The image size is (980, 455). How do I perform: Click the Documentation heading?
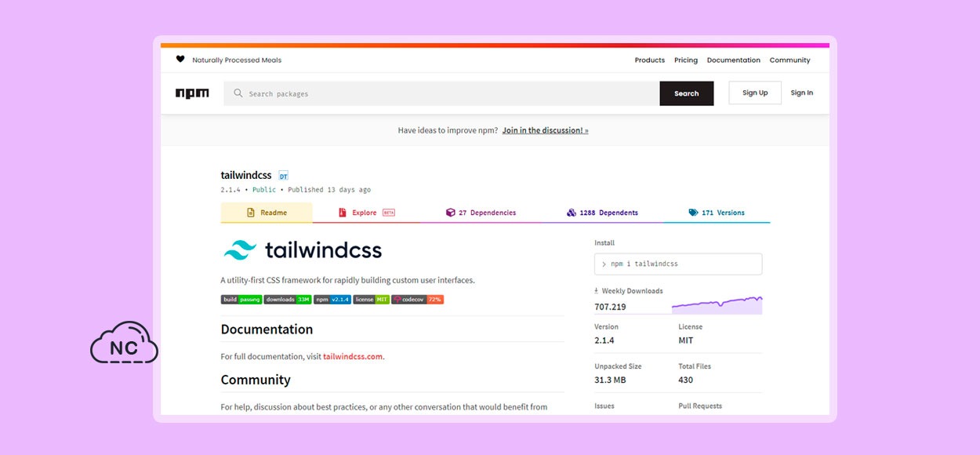coord(267,329)
